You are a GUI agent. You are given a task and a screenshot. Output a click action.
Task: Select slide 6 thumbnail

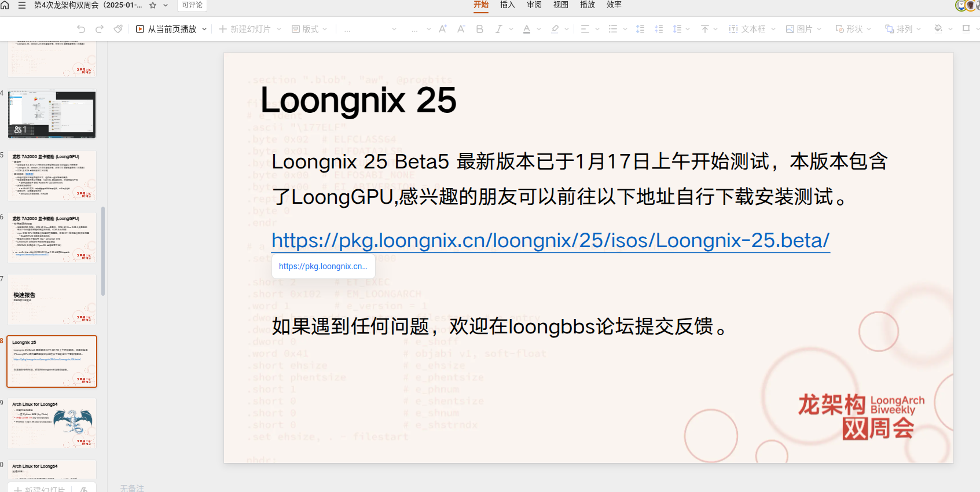(x=52, y=237)
